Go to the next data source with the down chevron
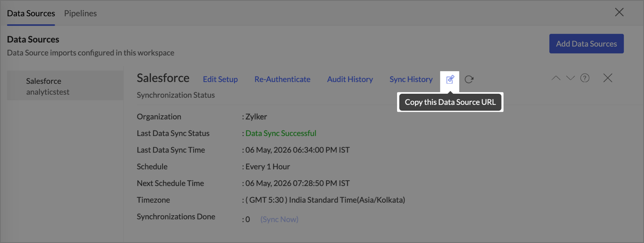This screenshot has width=644, height=243. [571, 78]
